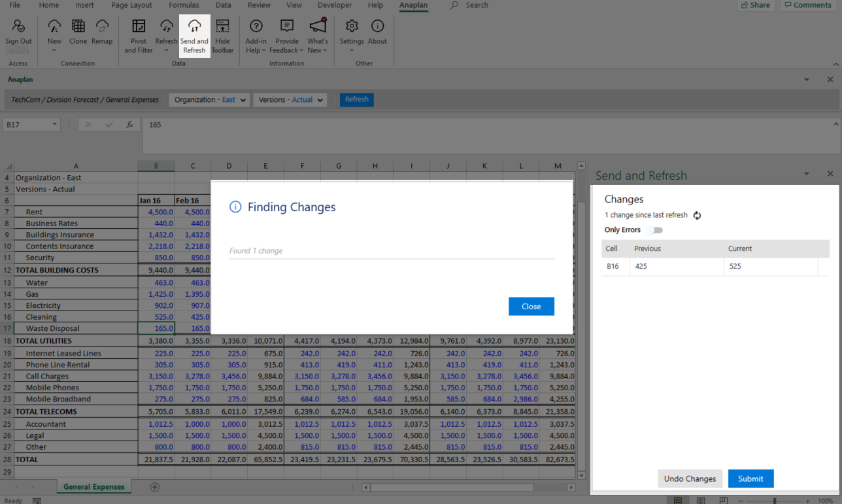
Task: Close the Finding Changes dialog
Action: (x=531, y=306)
